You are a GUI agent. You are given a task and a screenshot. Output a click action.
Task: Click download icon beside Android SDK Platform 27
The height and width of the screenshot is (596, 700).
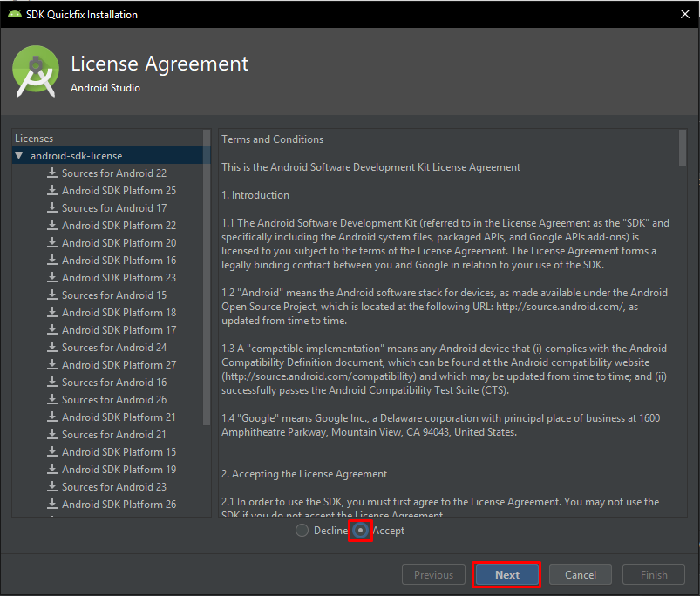click(x=52, y=364)
